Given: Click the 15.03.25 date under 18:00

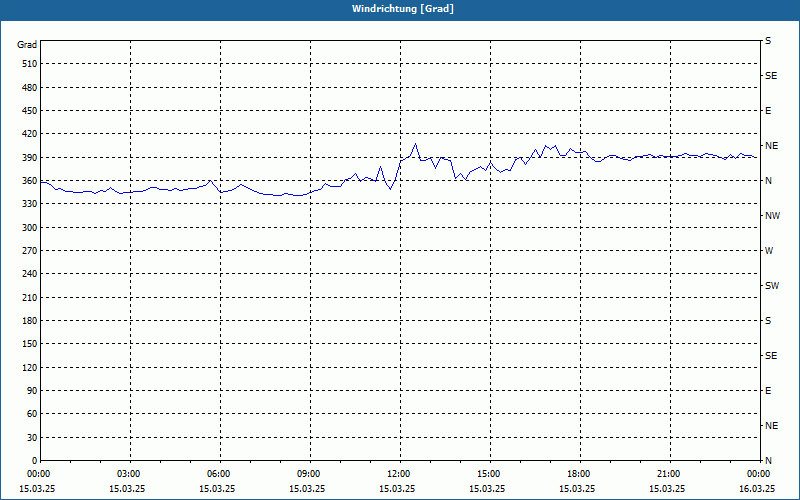Looking at the screenshot, I should 577,489.
